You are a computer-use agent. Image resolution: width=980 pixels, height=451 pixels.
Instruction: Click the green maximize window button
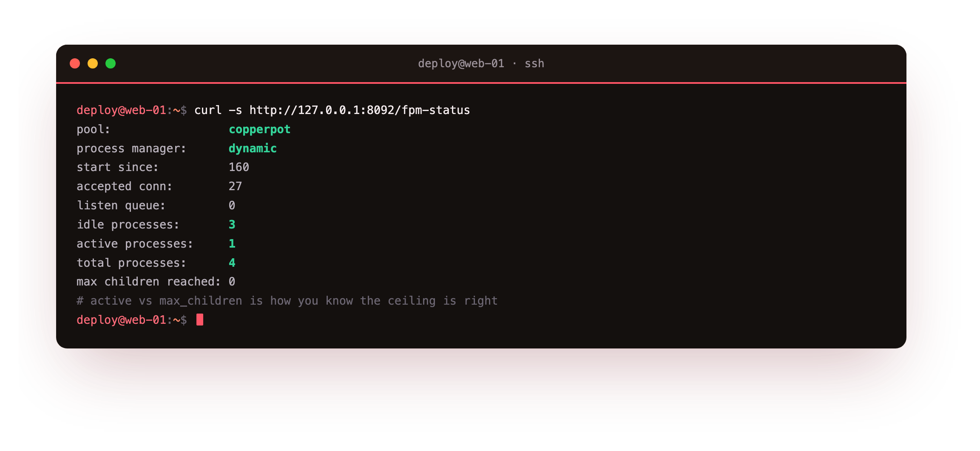click(x=111, y=63)
